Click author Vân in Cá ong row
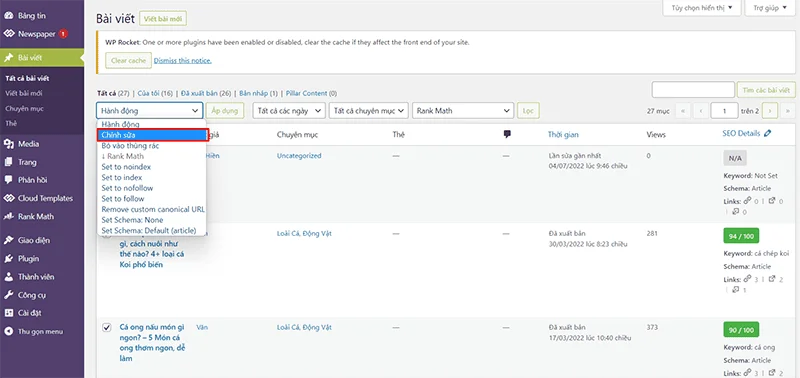This screenshot has height=378, width=800. tap(202, 327)
